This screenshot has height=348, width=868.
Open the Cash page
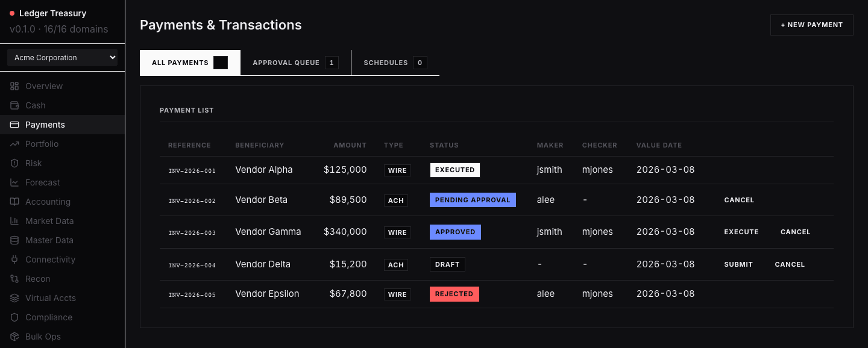click(63, 105)
